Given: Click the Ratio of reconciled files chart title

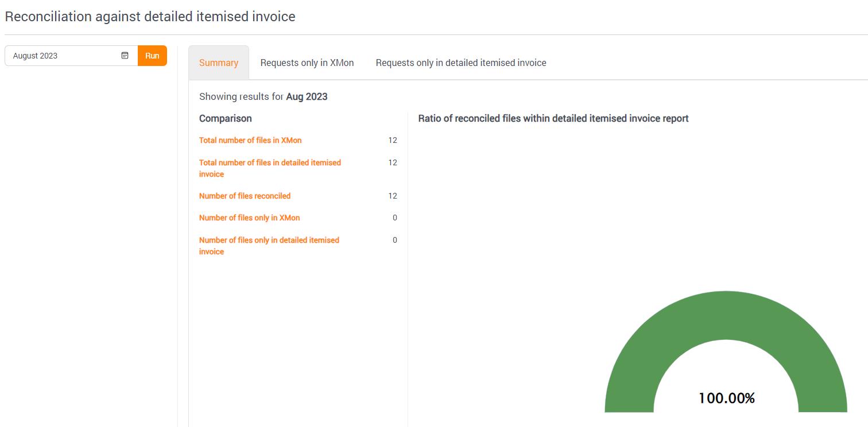Looking at the screenshot, I should (x=553, y=118).
